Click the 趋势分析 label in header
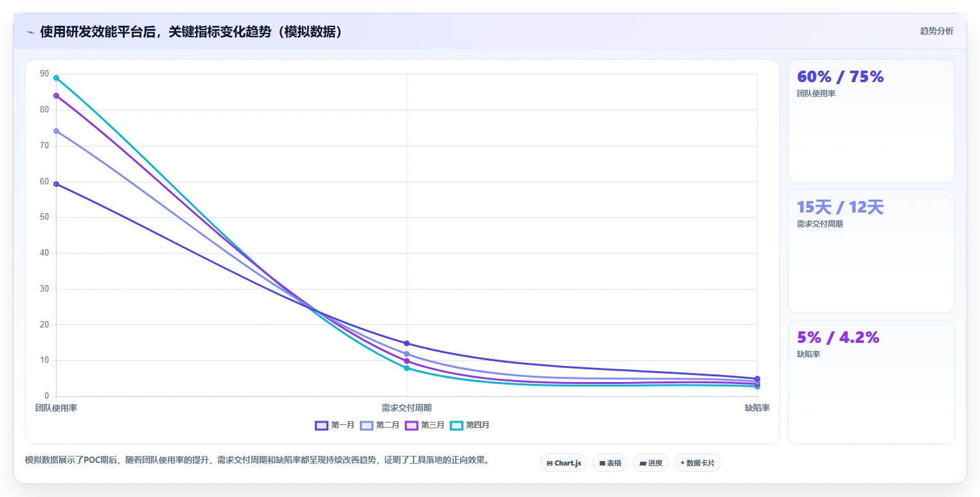 coord(937,31)
